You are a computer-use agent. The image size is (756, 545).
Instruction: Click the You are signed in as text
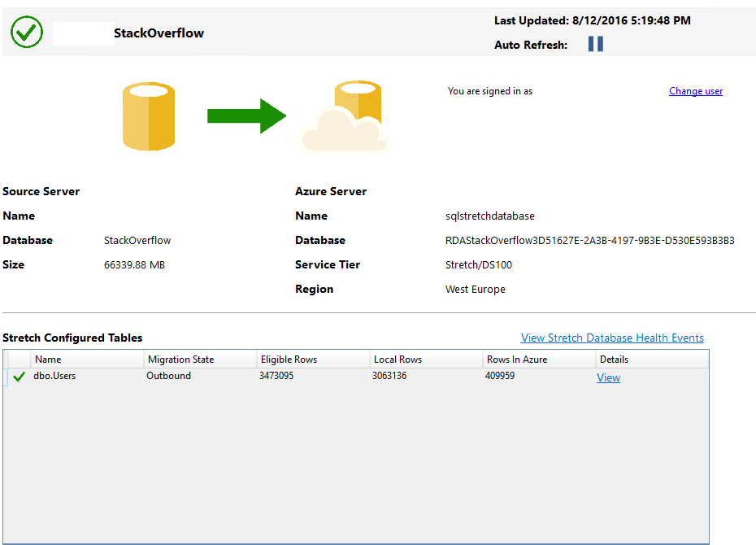coord(490,90)
